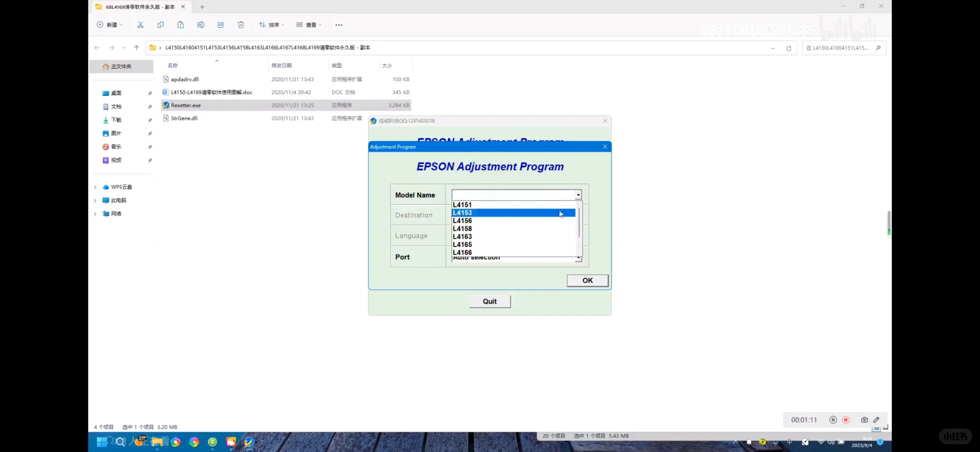Click the recorder screenshot camera icon
This screenshot has width=980, height=452.
click(864, 420)
